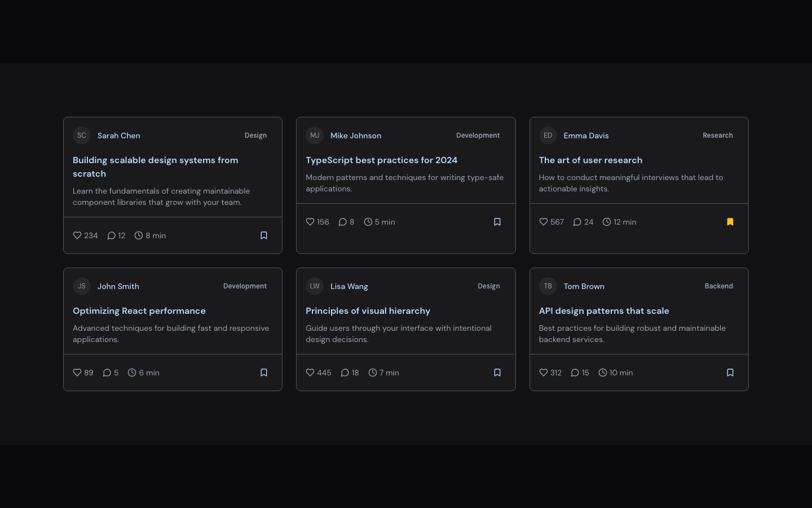Screen dimensions: 812x508
Task: Click the heart icon on Lisa Wang's article
Action: tap(310, 373)
